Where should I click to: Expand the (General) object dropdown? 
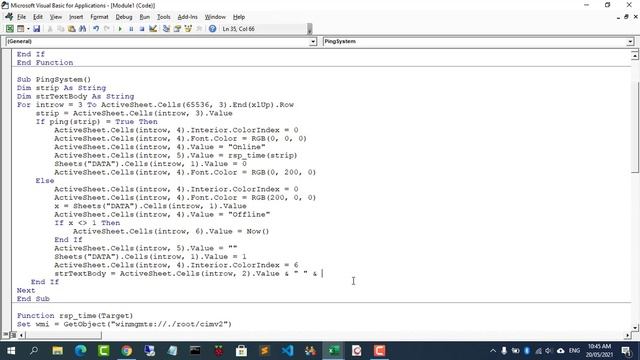313,41
